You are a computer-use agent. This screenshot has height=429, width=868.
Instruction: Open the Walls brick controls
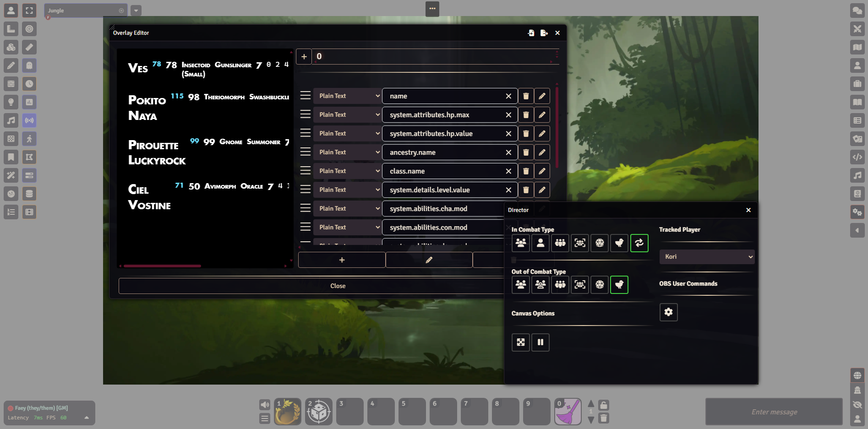[11, 84]
